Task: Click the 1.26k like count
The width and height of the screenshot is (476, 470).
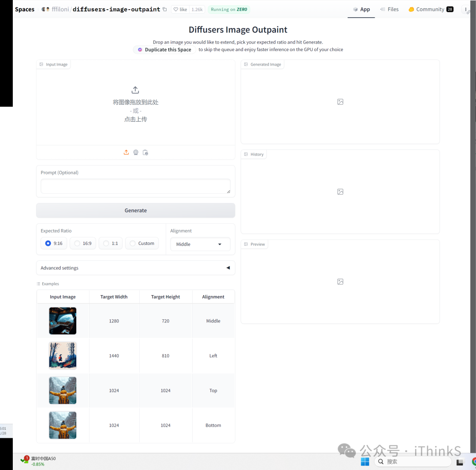Action: 197,9
